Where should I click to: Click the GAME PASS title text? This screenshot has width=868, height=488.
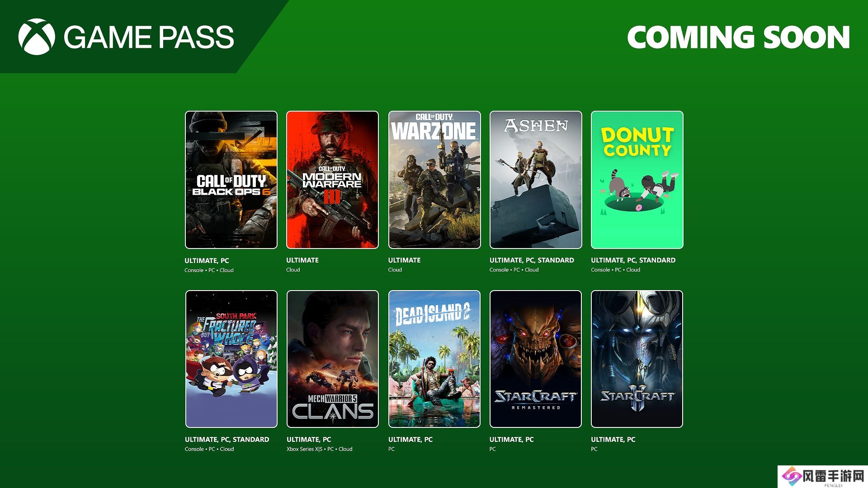[149, 37]
